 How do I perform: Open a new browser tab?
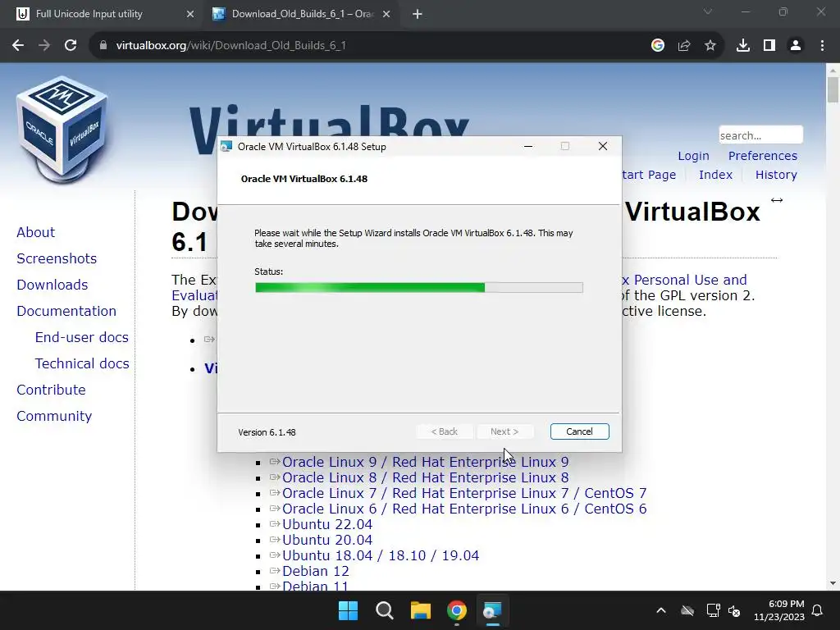[418, 14]
